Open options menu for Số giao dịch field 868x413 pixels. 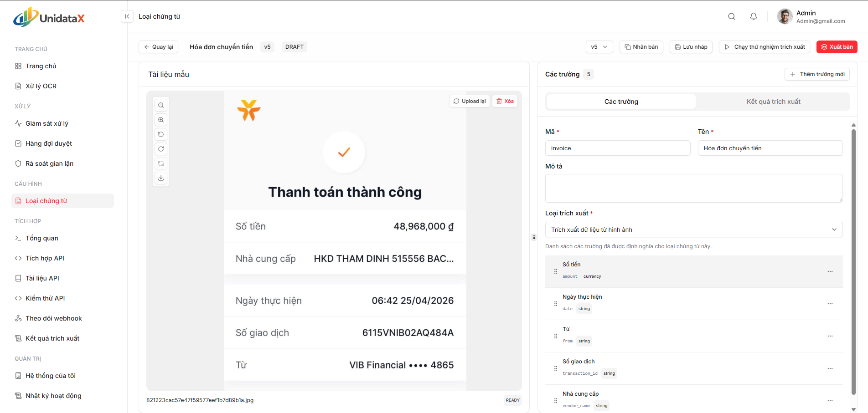click(x=830, y=368)
